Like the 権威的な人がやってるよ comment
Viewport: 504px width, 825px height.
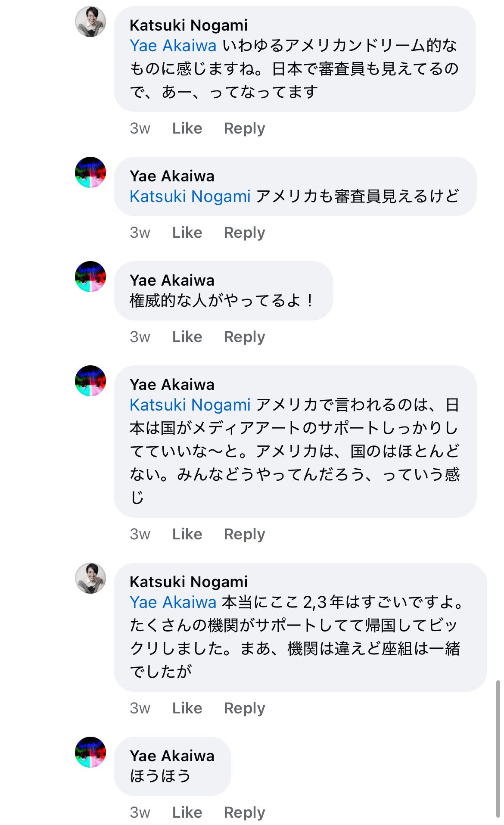187,337
